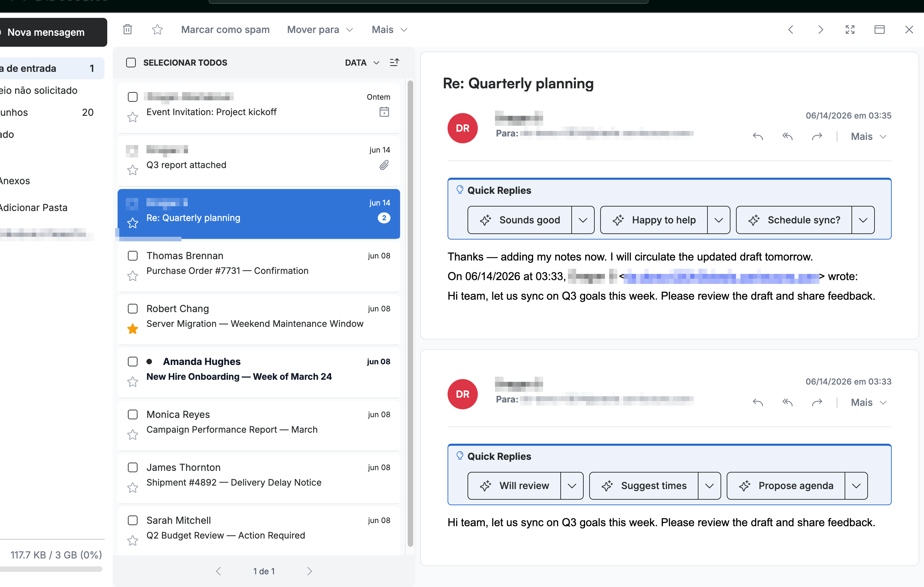
Task: Open the drafts folder showing 20
Action: [x=52, y=112]
